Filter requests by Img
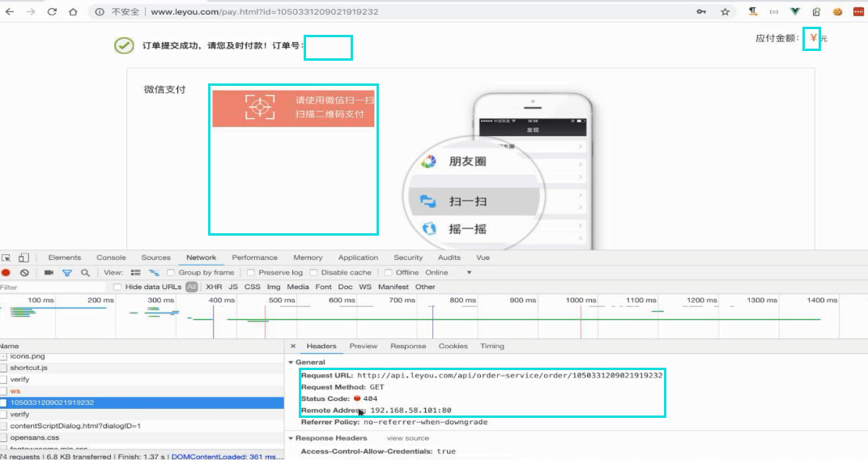 tap(274, 287)
